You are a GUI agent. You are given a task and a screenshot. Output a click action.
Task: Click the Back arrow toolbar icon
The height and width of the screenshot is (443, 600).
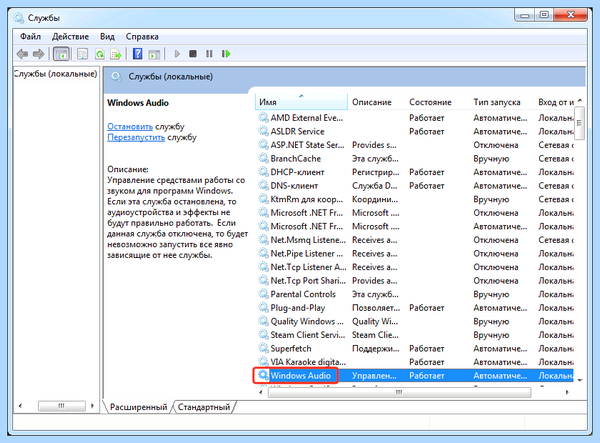[23, 54]
